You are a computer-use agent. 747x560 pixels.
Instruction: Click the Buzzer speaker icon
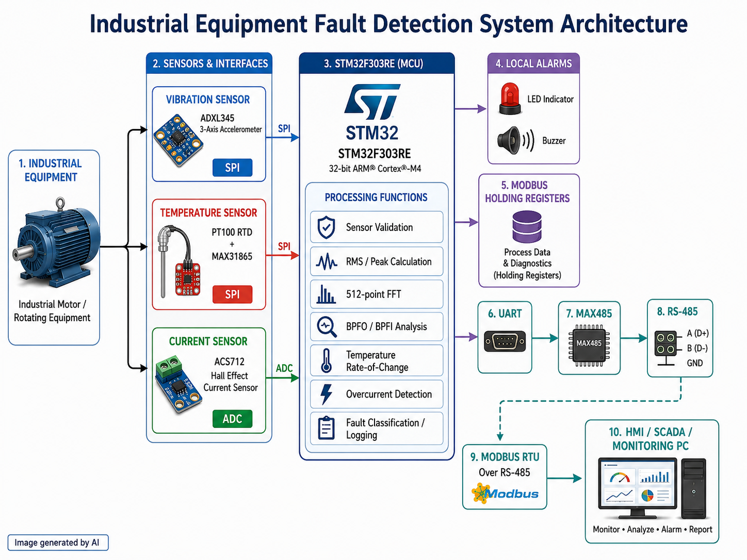(x=515, y=140)
